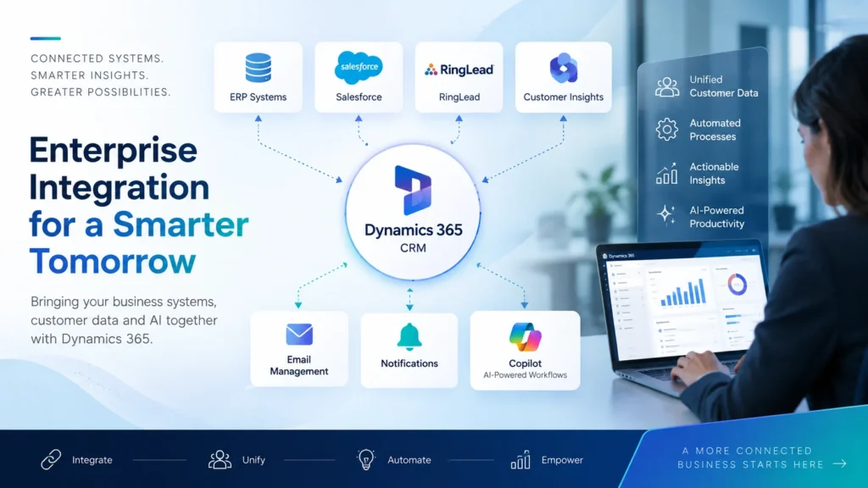This screenshot has width=868, height=488.
Task: Click the "CRM" text under Dynamics 365
Action: (x=413, y=248)
